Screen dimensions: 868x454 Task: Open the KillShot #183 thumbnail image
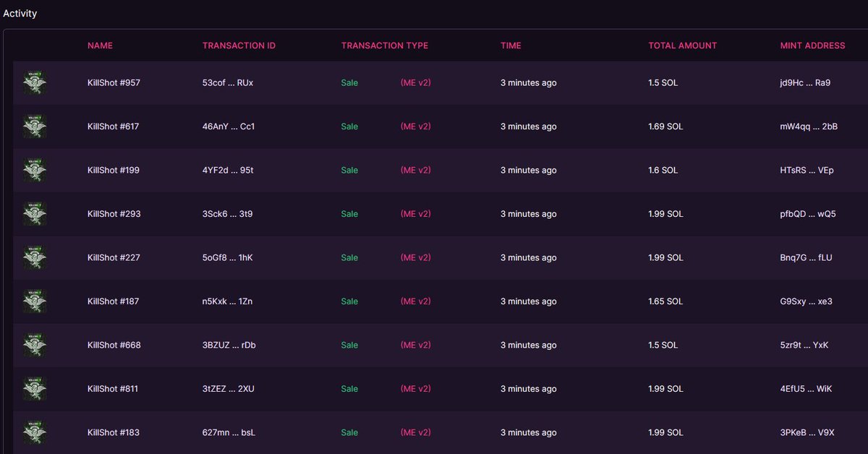[x=35, y=432]
